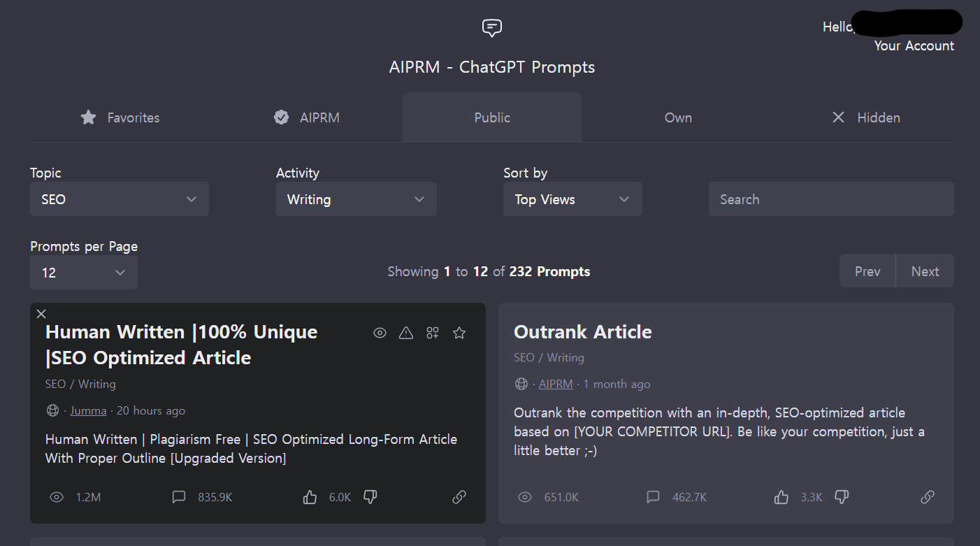Click the star icon on Favorites tab
The width and height of the screenshot is (980, 546).
point(88,117)
